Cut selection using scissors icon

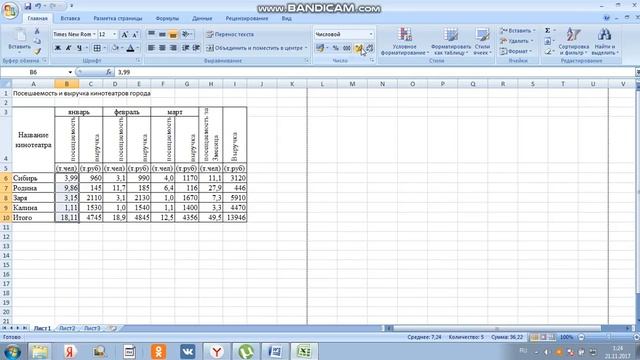click(x=37, y=32)
